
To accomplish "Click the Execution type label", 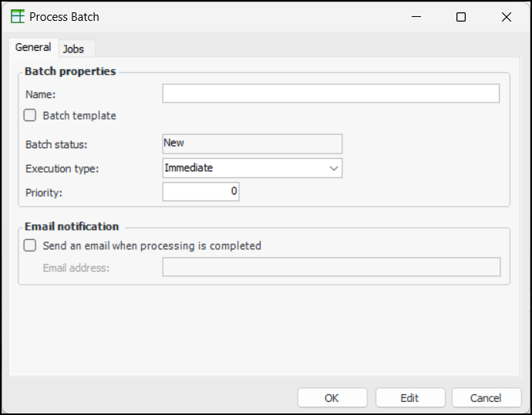I will 62,168.
